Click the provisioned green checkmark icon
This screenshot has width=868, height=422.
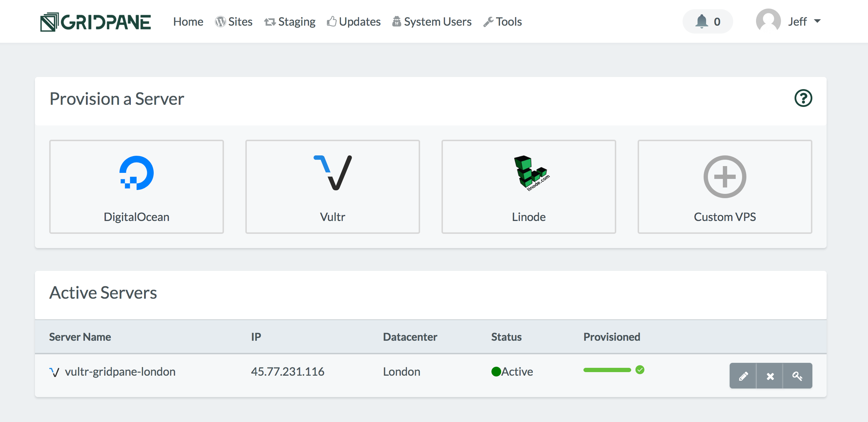pos(640,370)
